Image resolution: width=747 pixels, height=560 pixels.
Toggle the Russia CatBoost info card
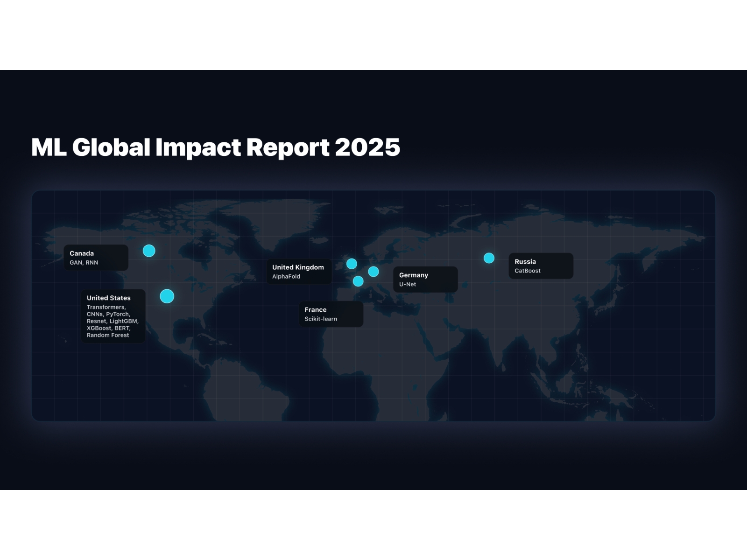[540, 266]
